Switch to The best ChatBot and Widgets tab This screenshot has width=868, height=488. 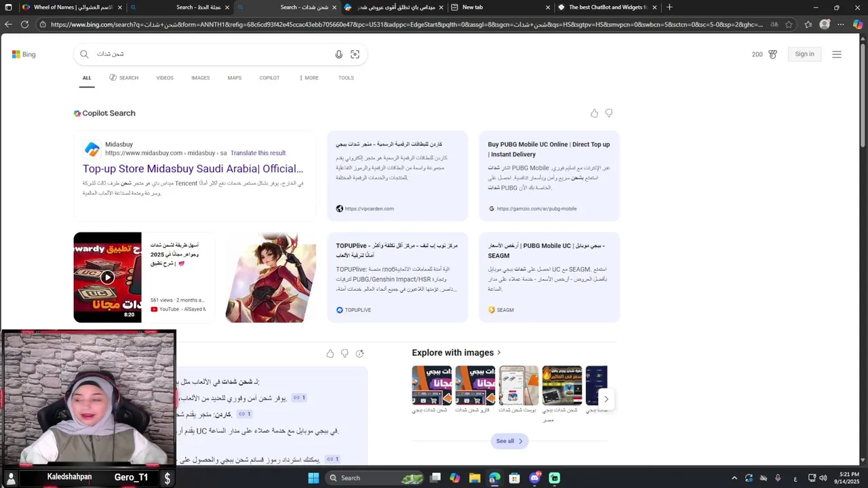pos(608,7)
